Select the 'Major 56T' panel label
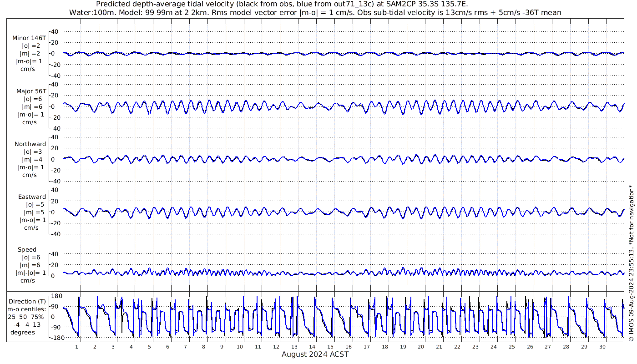Viewport: 637px width, 364px height. point(30,91)
